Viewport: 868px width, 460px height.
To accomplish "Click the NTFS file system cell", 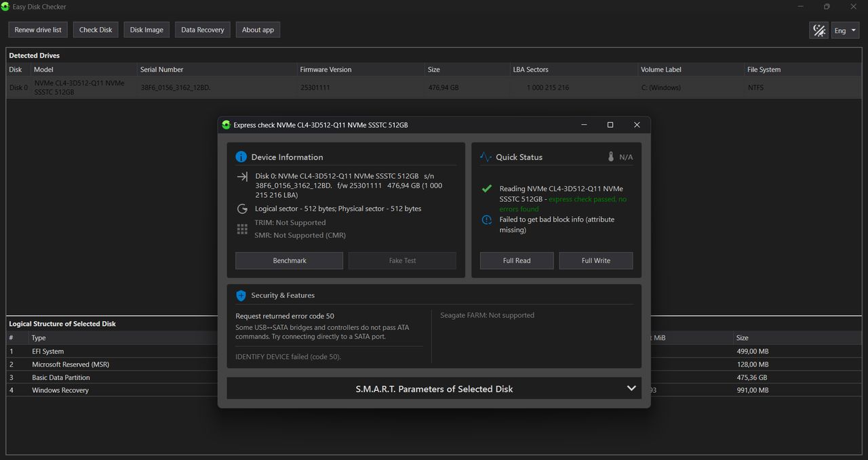I will 756,87.
